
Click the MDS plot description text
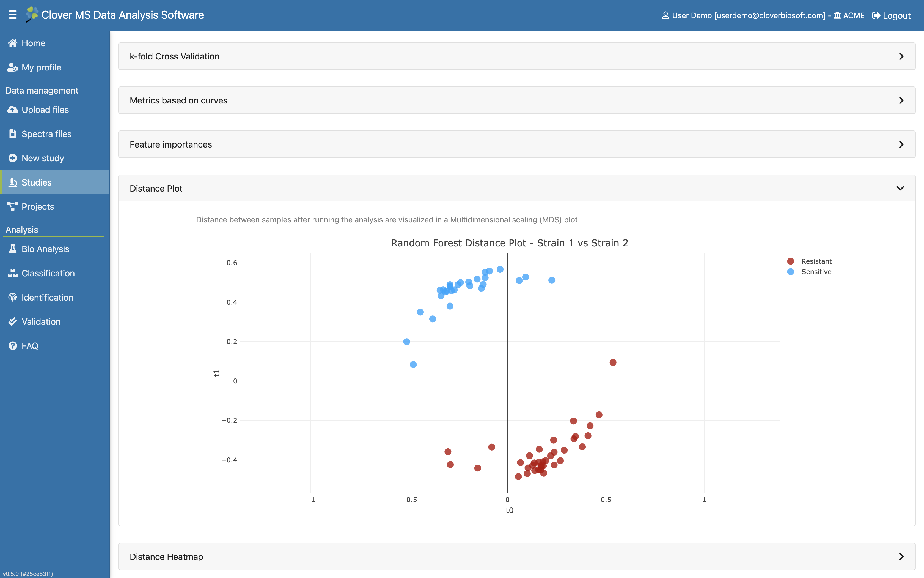(x=386, y=219)
